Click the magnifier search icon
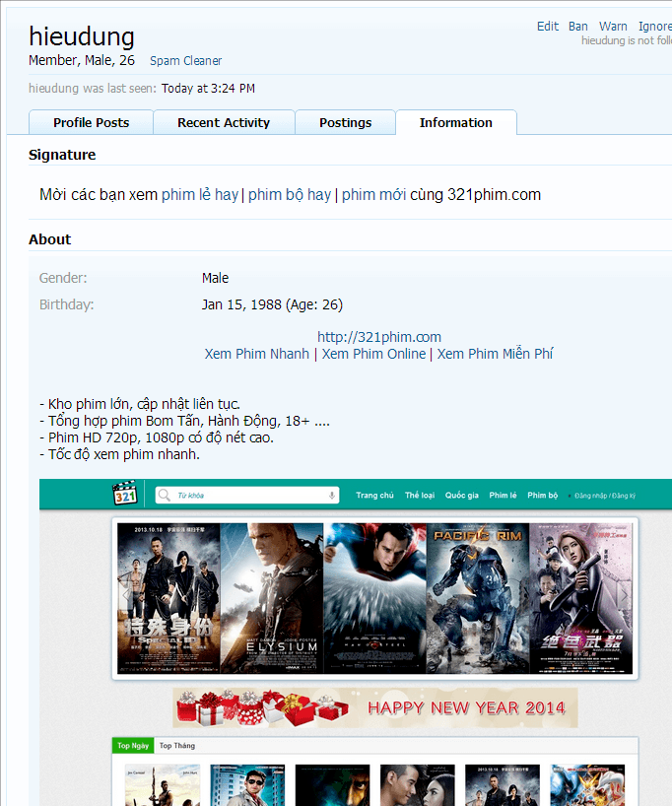 [165, 495]
